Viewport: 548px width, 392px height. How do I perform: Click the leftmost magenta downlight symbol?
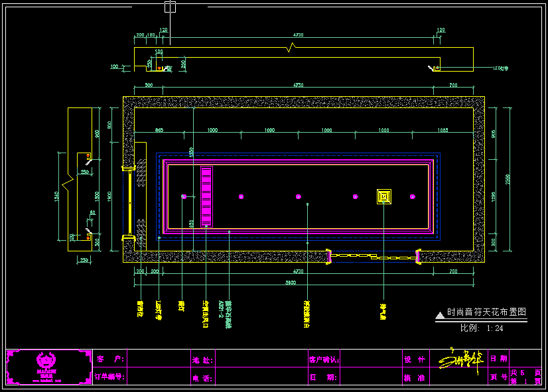click(184, 196)
